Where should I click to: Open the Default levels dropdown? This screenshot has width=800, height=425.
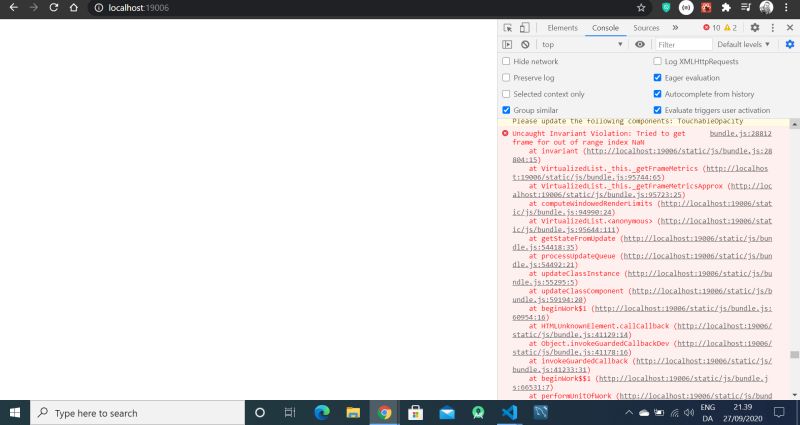743,44
